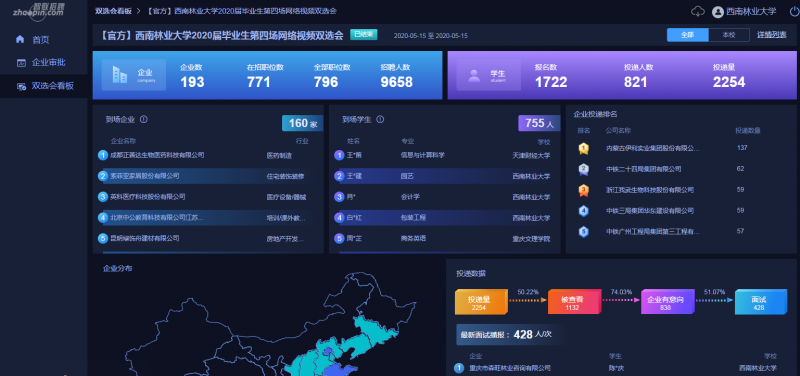The image size is (800, 376).
Task: Click the info icon beside 到场学生
Action: (380, 119)
